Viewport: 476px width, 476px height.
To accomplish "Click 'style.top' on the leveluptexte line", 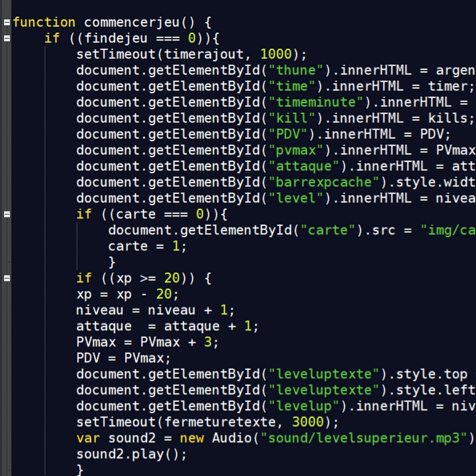I will pyautogui.click(x=432, y=374).
